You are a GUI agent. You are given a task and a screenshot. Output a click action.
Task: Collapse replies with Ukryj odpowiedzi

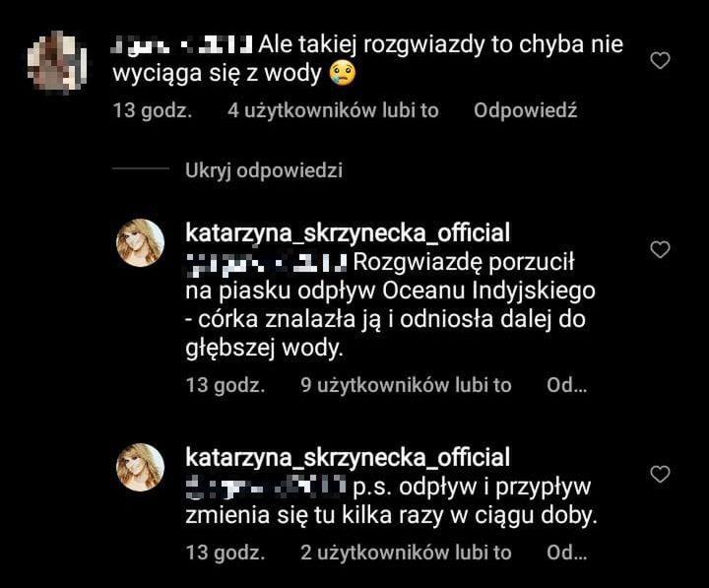click(264, 170)
